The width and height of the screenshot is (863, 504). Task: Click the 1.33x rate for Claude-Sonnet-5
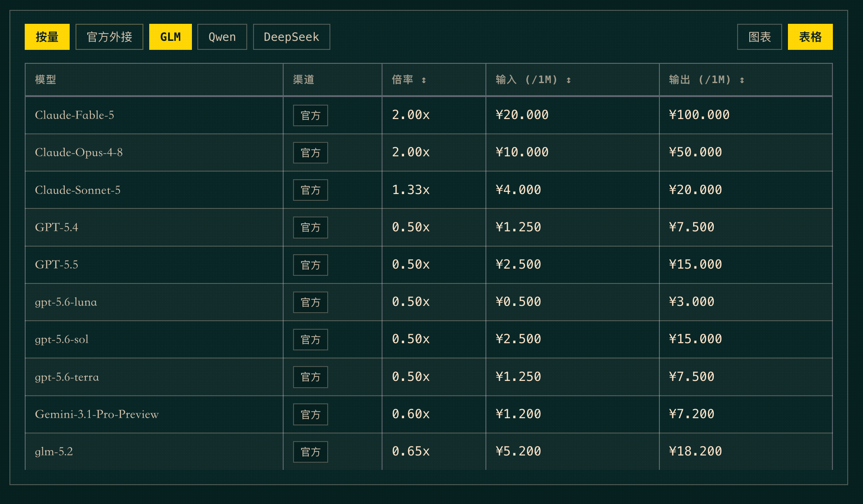tap(411, 190)
